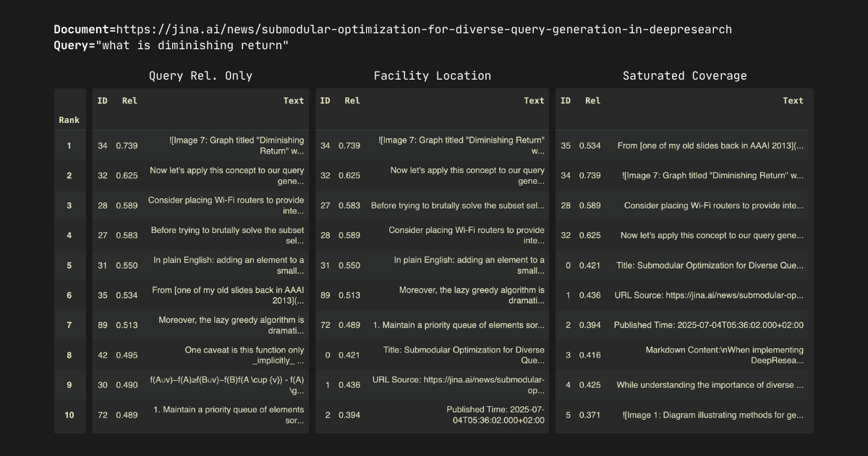This screenshot has width=868, height=456.
Task: Click Rel 0.513 in Facility Location table
Action: click(x=349, y=295)
